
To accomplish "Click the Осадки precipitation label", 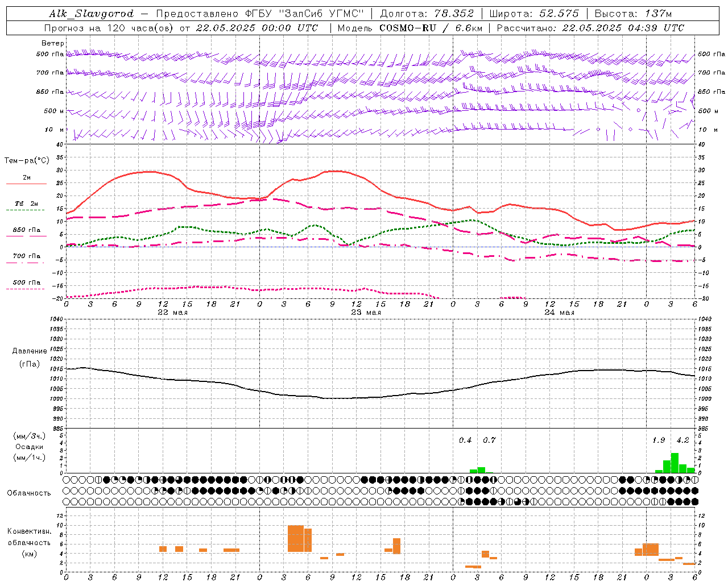I will point(30,447).
